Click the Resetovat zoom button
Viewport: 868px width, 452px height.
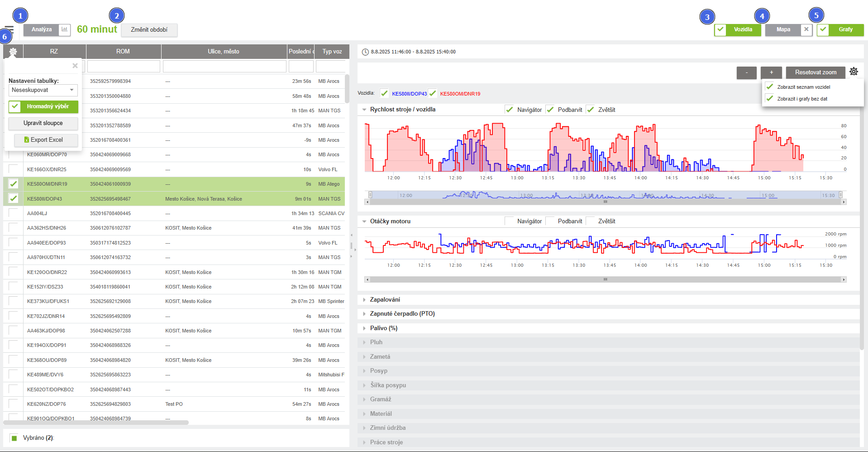816,72
